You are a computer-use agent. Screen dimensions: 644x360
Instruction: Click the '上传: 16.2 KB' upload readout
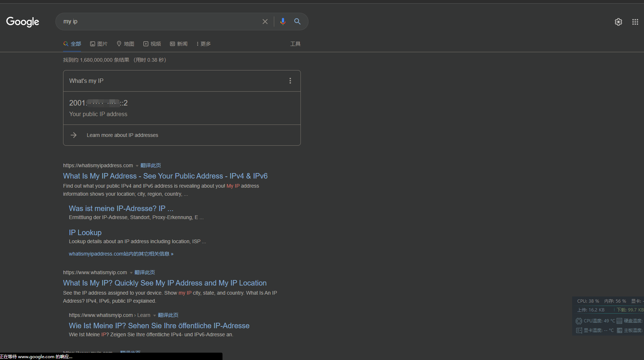coord(591,310)
